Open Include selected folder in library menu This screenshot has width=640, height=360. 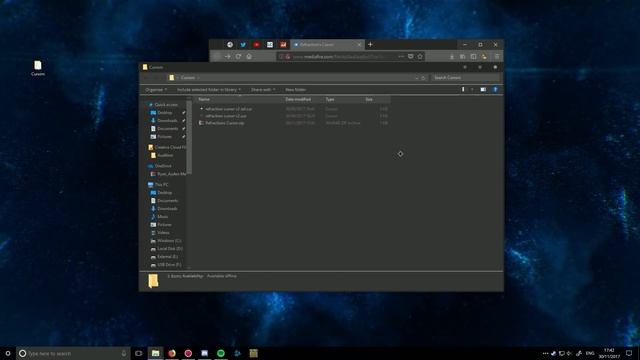click(209, 89)
